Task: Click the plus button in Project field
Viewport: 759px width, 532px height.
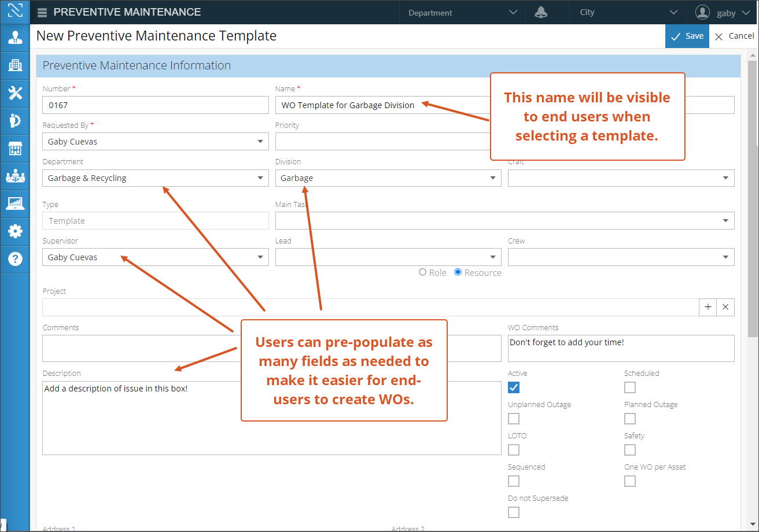Action: [x=708, y=307]
